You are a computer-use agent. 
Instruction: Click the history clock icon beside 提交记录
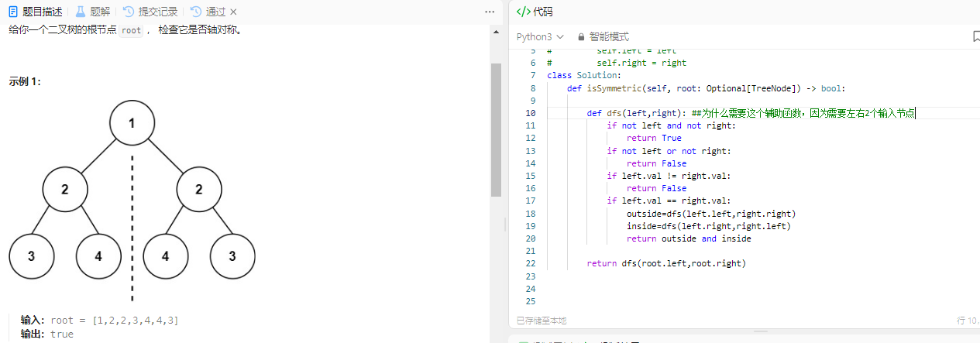click(129, 12)
